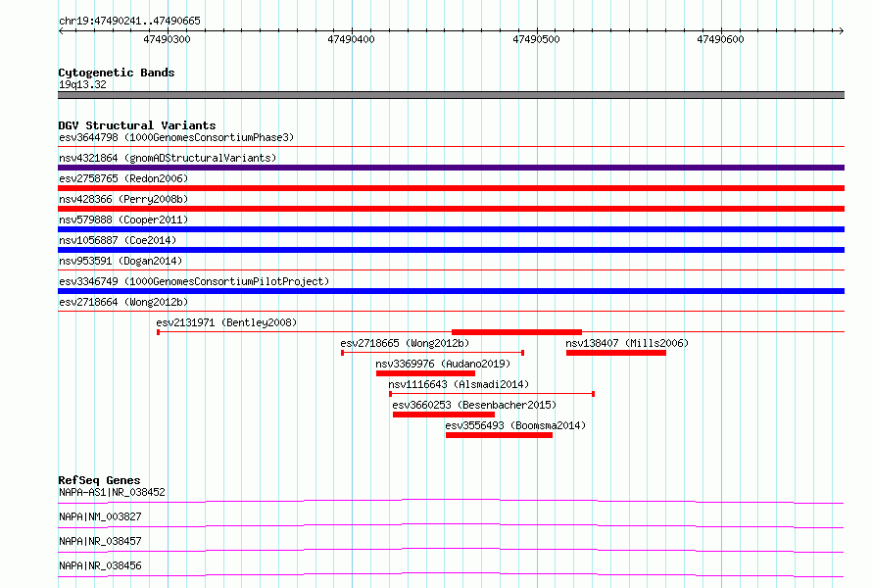Select the red bar under nsv428366 Perry2008b
The width and height of the screenshot is (872, 588).
(451, 209)
